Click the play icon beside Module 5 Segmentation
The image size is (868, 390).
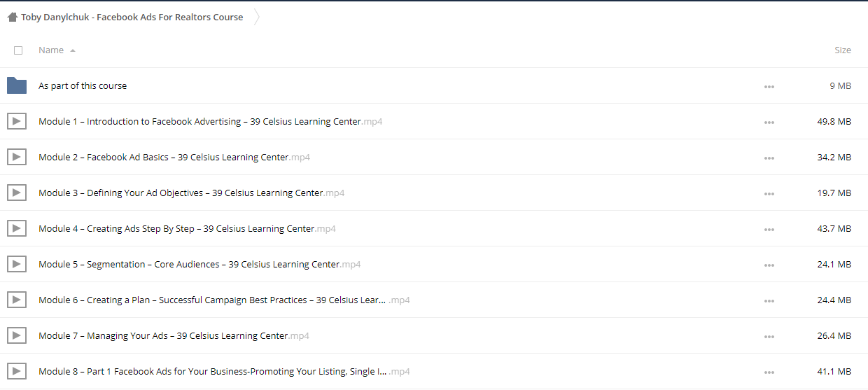click(17, 264)
